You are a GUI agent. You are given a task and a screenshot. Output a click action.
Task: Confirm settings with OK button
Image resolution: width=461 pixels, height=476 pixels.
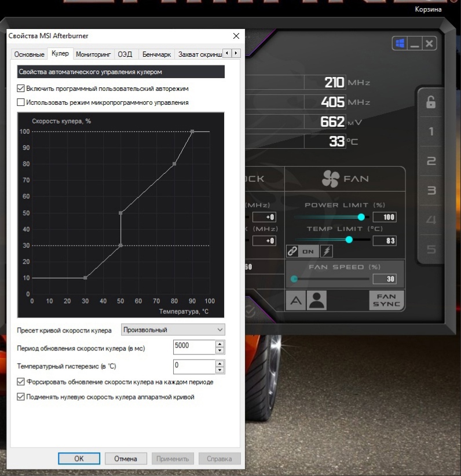(x=79, y=459)
